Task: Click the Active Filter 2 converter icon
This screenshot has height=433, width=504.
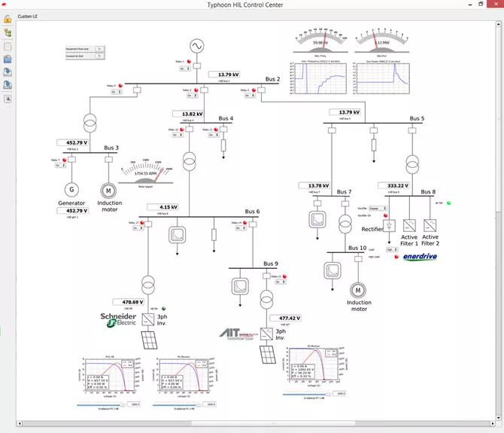Action: (x=430, y=225)
